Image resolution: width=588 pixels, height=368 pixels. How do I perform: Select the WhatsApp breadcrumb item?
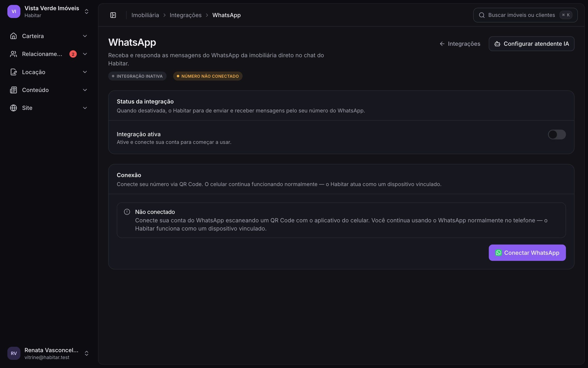(x=226, y=15)
